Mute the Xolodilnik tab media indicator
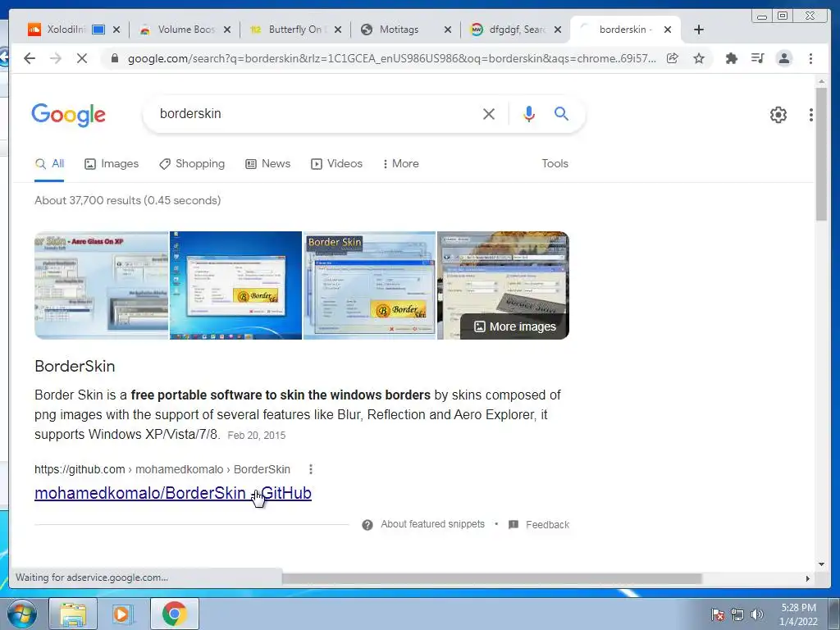The height and width of the screenshot is (630, 840). coord(98,30)
